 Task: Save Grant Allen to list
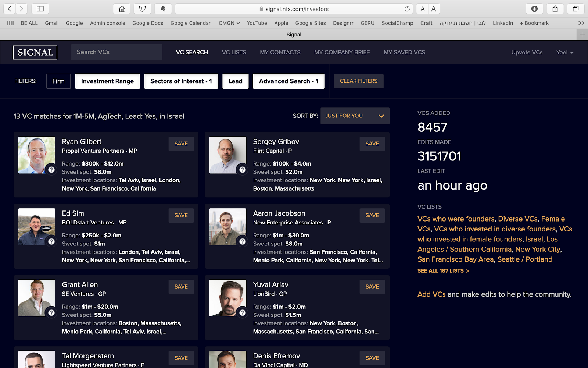(181, 287)
